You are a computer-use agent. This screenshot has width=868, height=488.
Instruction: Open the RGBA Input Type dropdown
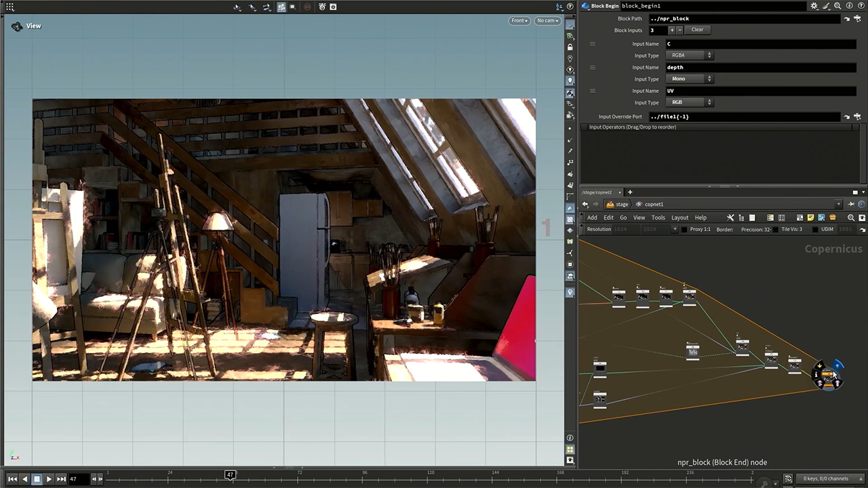(x=690, y=56)
